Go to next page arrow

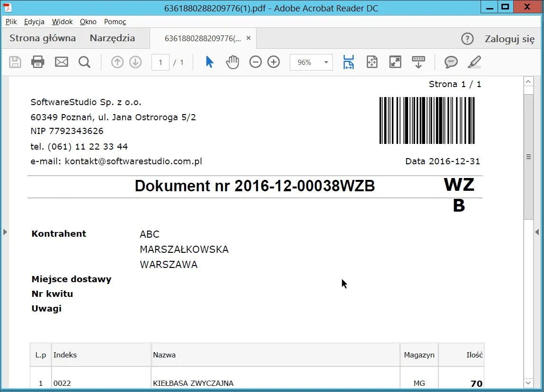pos(135,62)
